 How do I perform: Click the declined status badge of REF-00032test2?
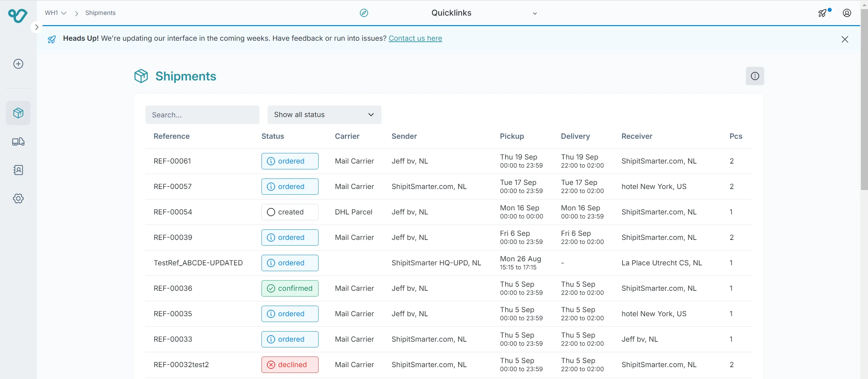pos(290,365)
